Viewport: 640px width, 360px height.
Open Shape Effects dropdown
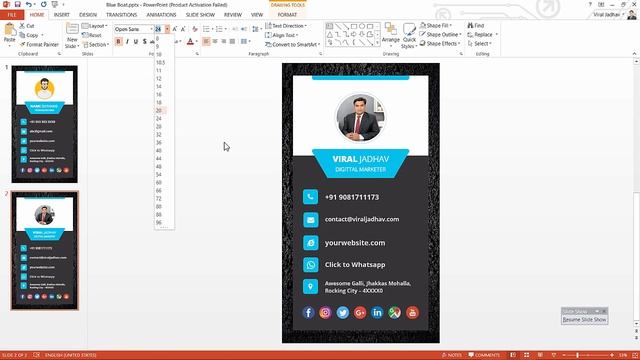coord(440,43)
